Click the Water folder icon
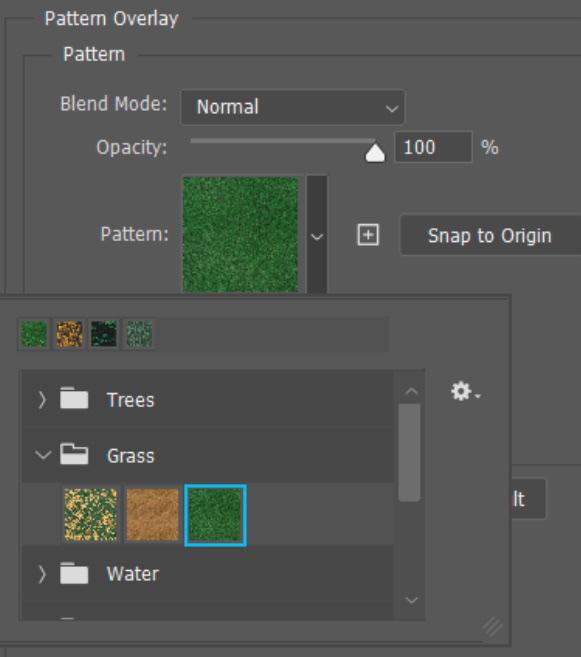 pyautogui.click(x=74, y=573)
